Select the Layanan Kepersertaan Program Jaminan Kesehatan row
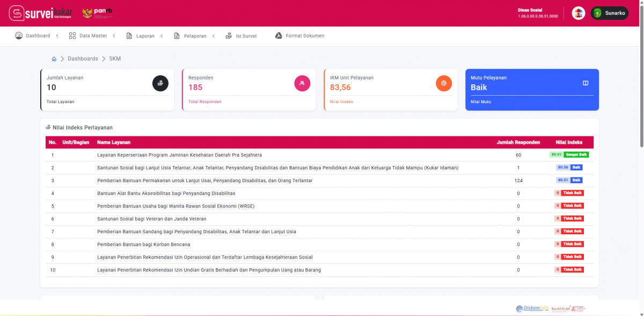The image size is (644, 316). (179, 155)
